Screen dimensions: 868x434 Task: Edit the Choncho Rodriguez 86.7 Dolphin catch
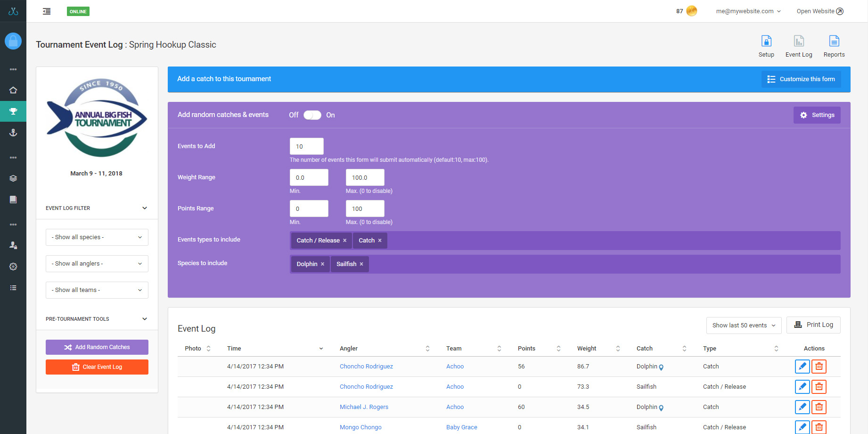pyautogui.click(x=802, y=367)
